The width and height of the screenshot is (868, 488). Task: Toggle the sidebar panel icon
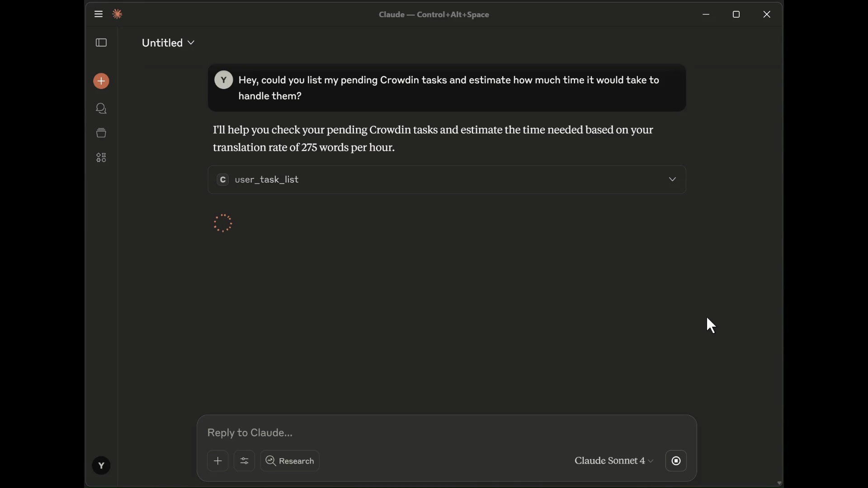tap(101, 43)
